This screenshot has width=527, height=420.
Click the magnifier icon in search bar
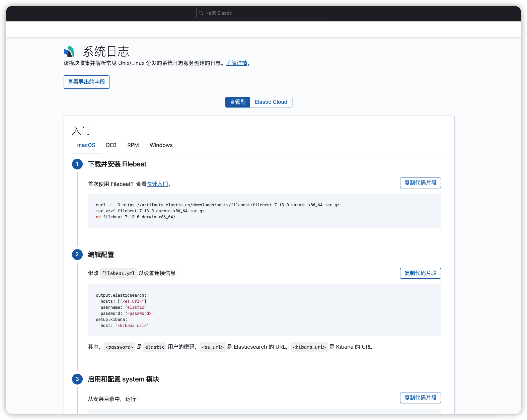coord(201,13)
